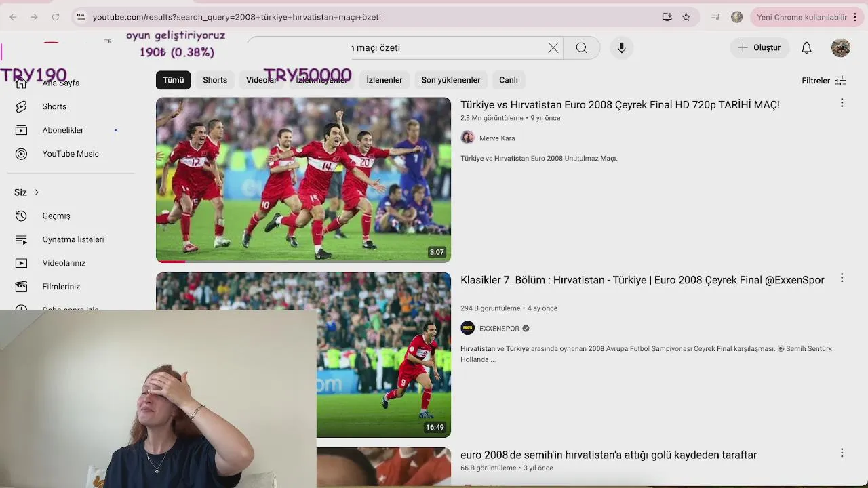868x488 pixels.
Task: Open options menu for Klasikler 7. Bölüm video
Action: coord(842,278)
